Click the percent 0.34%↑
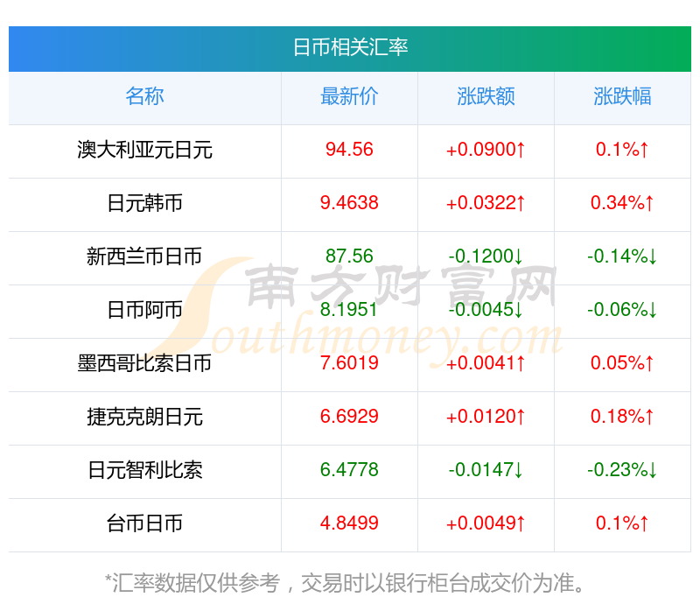 pyautogui.click(x=622, y=203)
